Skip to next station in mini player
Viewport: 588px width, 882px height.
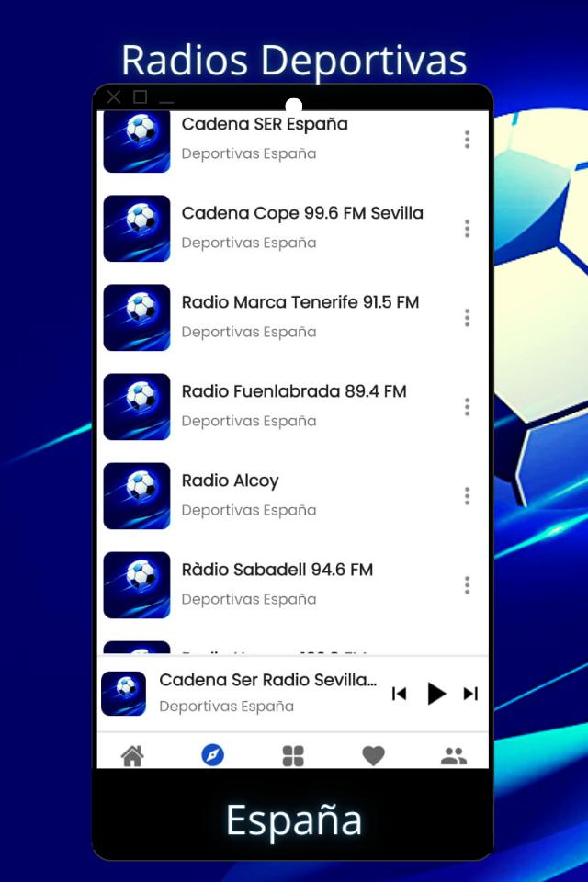[471, 694]
